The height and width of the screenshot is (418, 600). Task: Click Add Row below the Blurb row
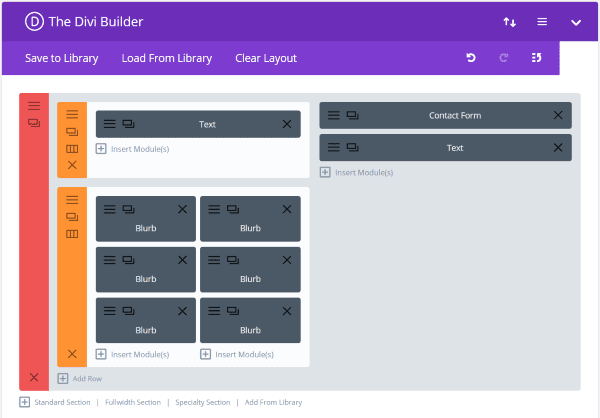pyautogui.click(x=80, y=379)
